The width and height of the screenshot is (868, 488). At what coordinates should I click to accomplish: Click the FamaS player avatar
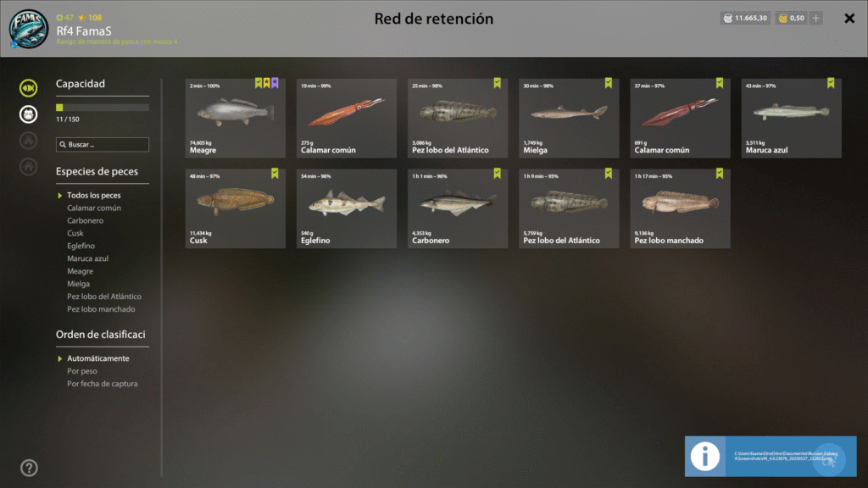28,29
